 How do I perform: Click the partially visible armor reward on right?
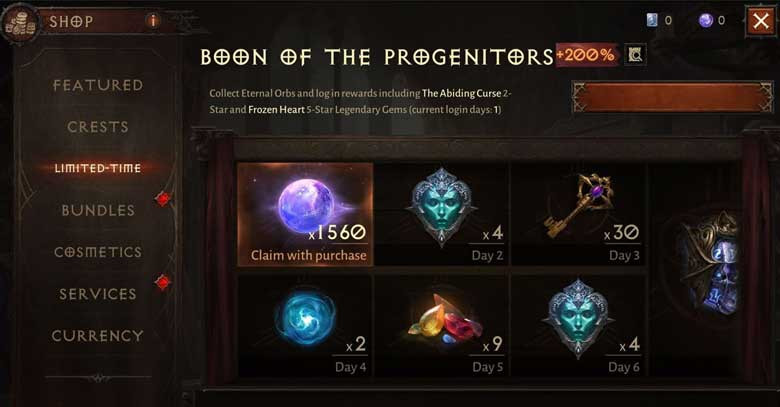pos(707,264)
